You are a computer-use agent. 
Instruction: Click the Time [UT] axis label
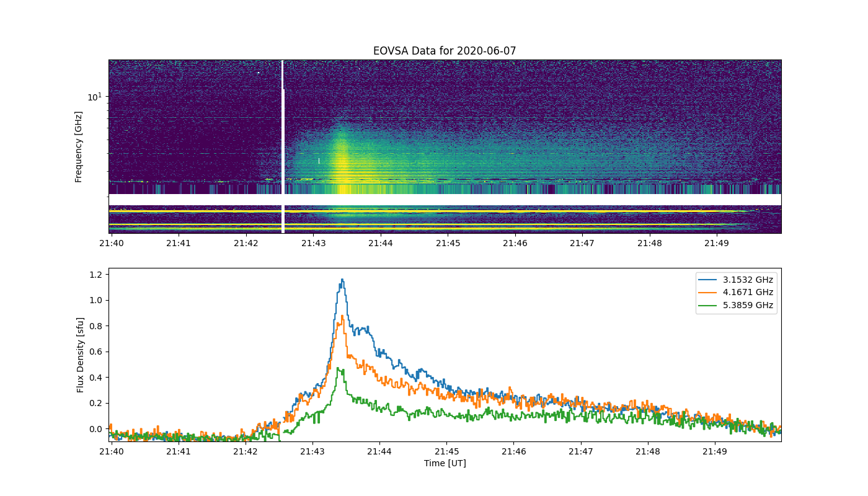(x=445, y=463)
